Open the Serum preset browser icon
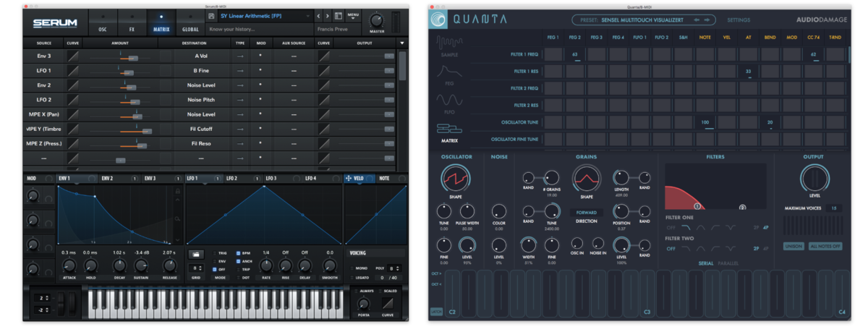This screenshot has width=868, height=332. click(x=339, y=16)
